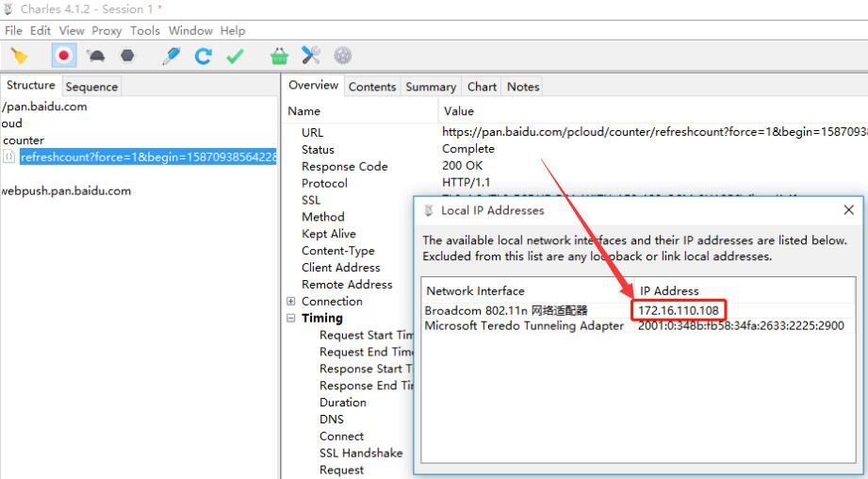
Task: Click the green basket icon
Action: (279, 56)
